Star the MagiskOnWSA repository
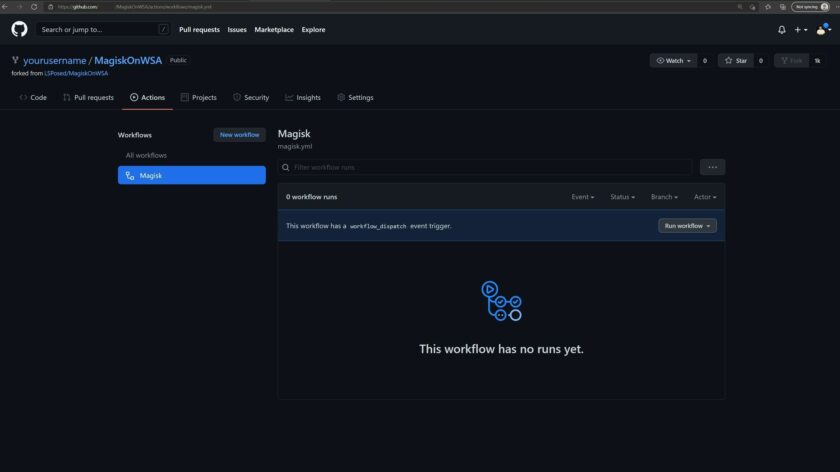 click(x=736, y=61)
